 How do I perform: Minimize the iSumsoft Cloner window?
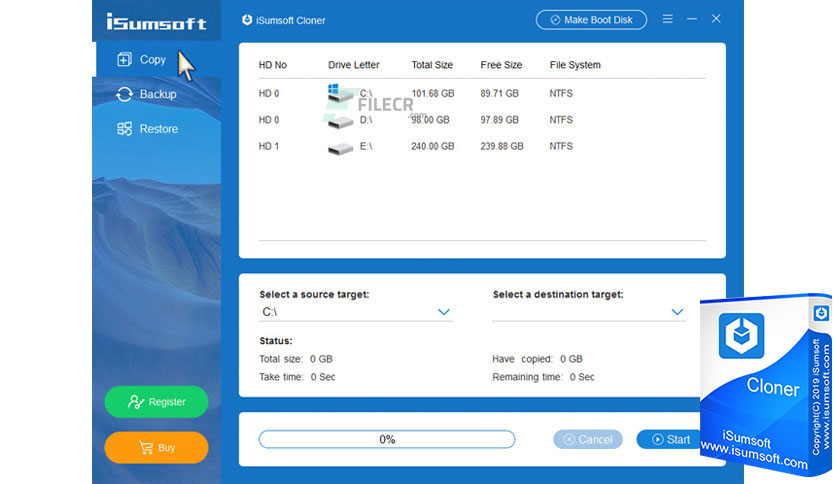pyautogui.click(x=692, y=19)
